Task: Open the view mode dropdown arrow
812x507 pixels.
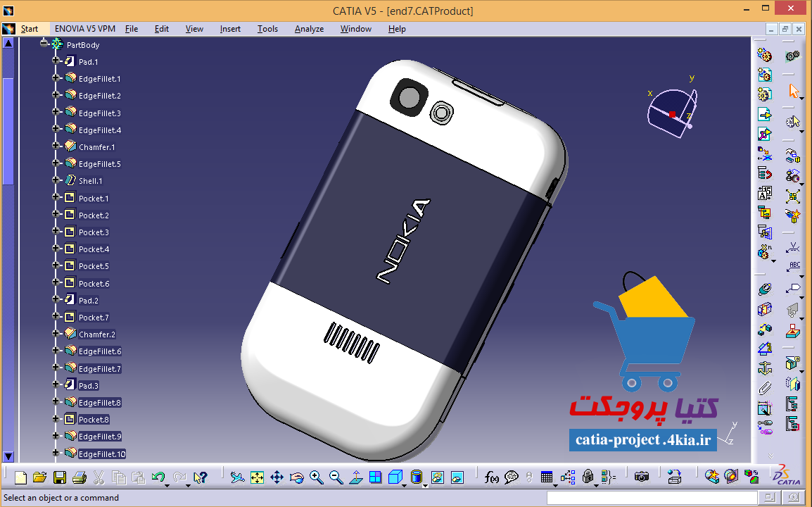Action: pyautogui.click(x=425, y=486)
